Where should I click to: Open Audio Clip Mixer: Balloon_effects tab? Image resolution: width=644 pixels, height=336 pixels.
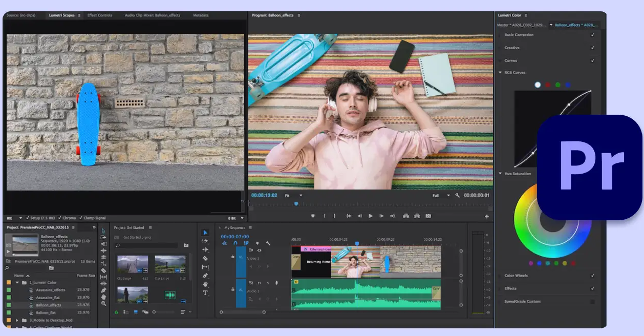point(153,15)
